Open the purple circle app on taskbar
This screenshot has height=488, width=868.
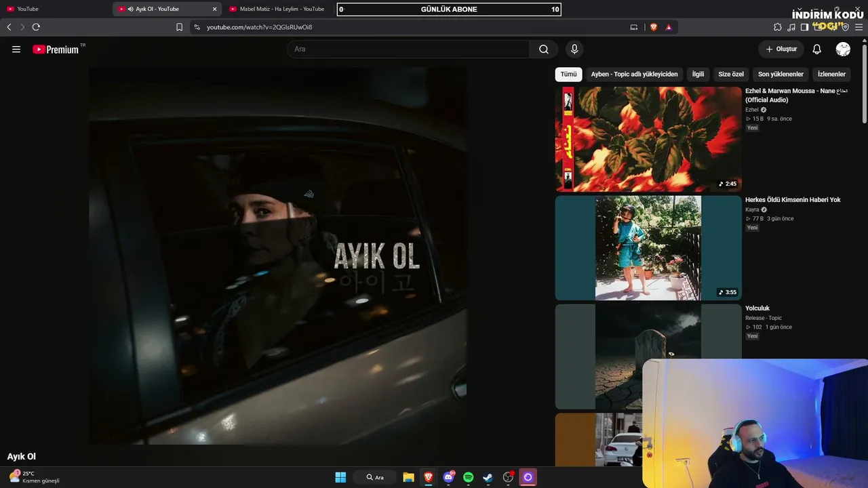(x=528, y=477)
